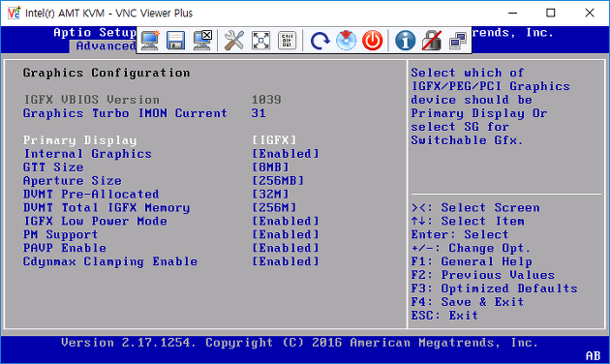Image resolution: width=610 pixels, height=364 pixels.
Task: Toggle the Internal Graphics [Enabled] value
Action: 286,154
